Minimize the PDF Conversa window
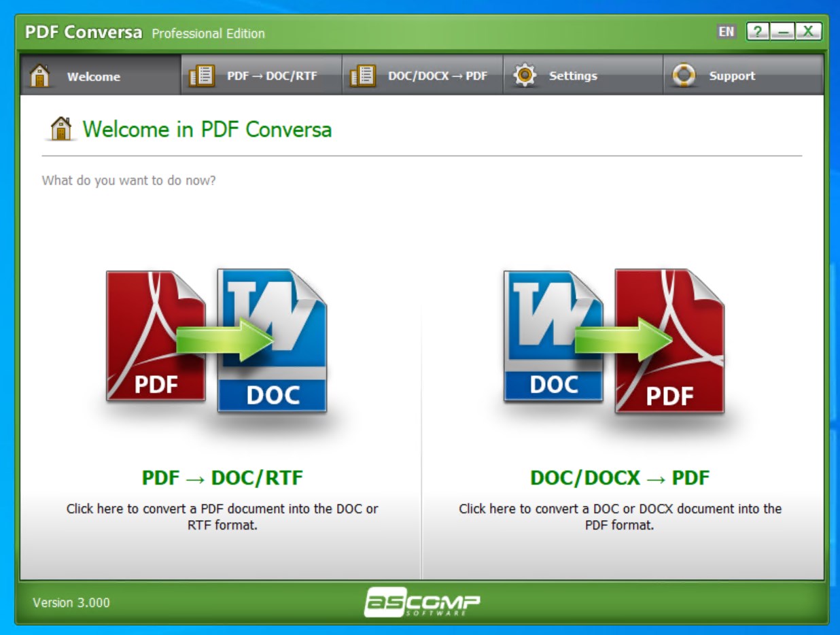 coord(782,32)
